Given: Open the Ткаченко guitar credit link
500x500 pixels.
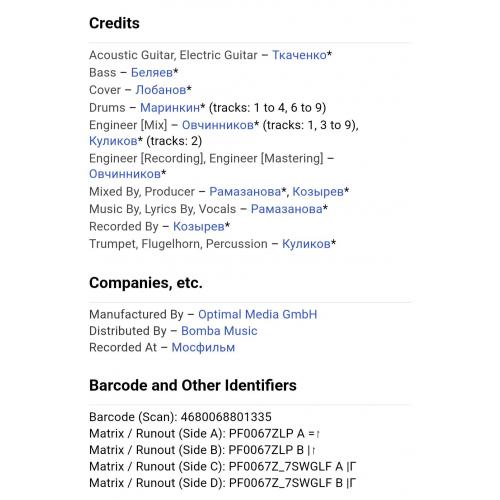Looking at the screenshot, I should 299,55.
